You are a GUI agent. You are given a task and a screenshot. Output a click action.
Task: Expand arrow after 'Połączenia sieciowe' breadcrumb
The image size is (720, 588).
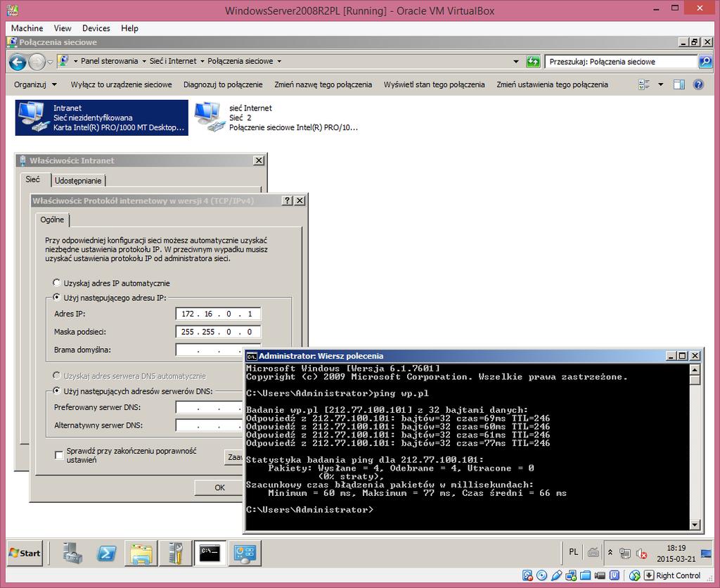[278, 61]
